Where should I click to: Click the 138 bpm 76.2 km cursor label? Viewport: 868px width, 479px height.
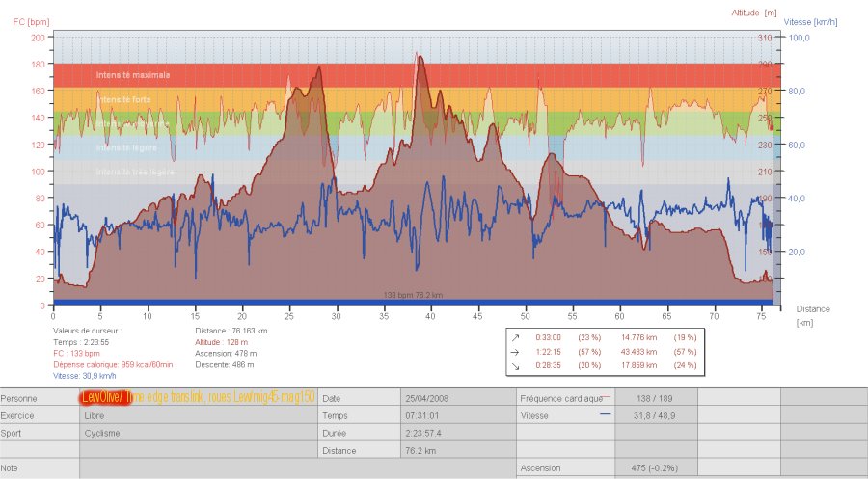point(413,295)
